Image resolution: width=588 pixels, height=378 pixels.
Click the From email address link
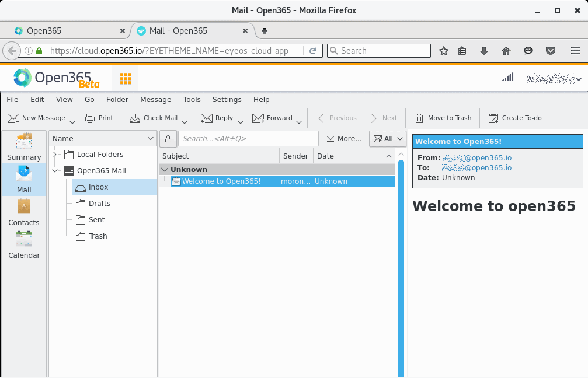tap(477, 158)
